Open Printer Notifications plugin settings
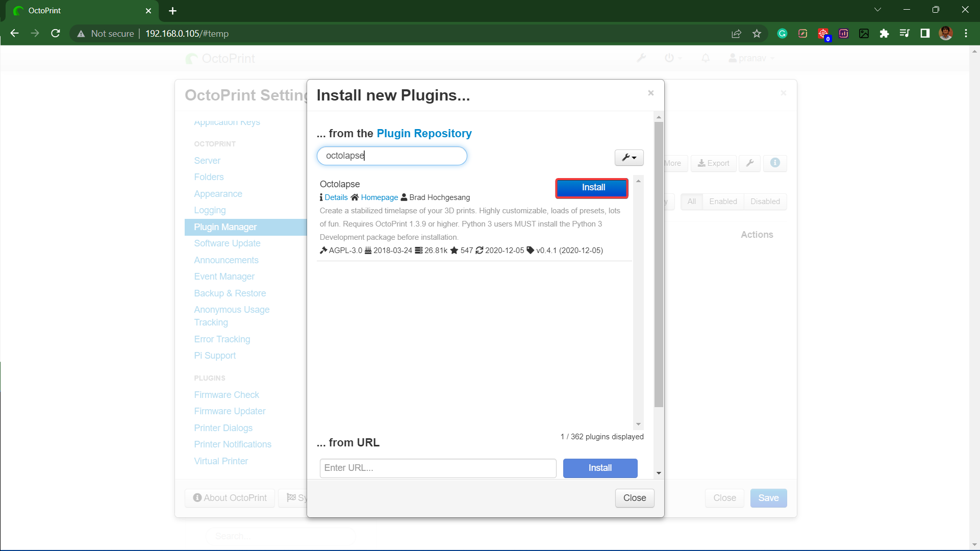The width and height of the screenshot is (980, 551). (x=233, y=444)
